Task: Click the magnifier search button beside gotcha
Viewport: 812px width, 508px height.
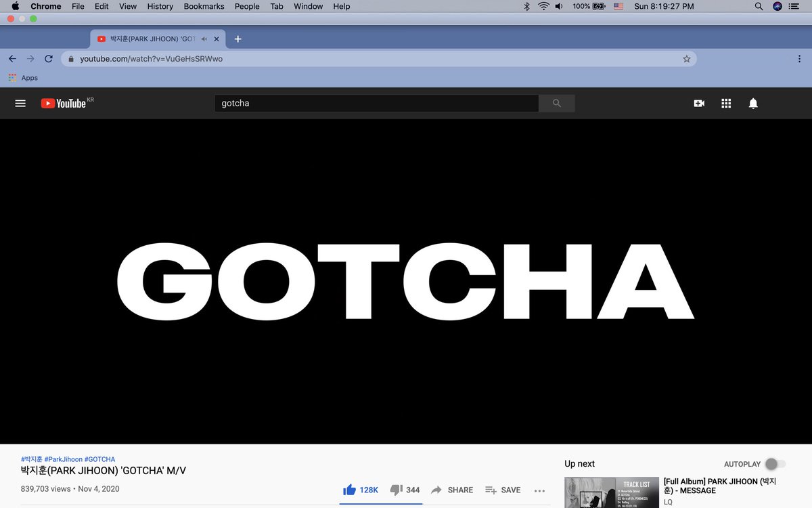Action: (x=557, y=104)
